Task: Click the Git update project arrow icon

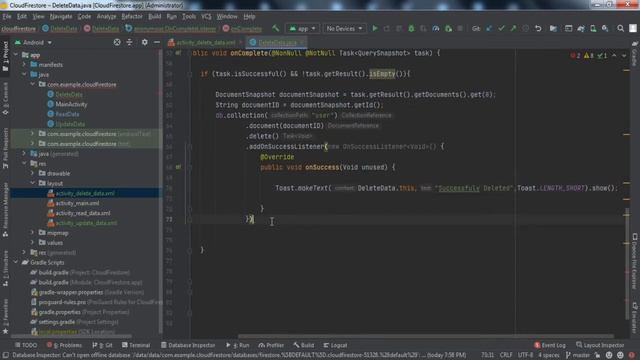Action: pyautogui.click(x=489, y=29)
